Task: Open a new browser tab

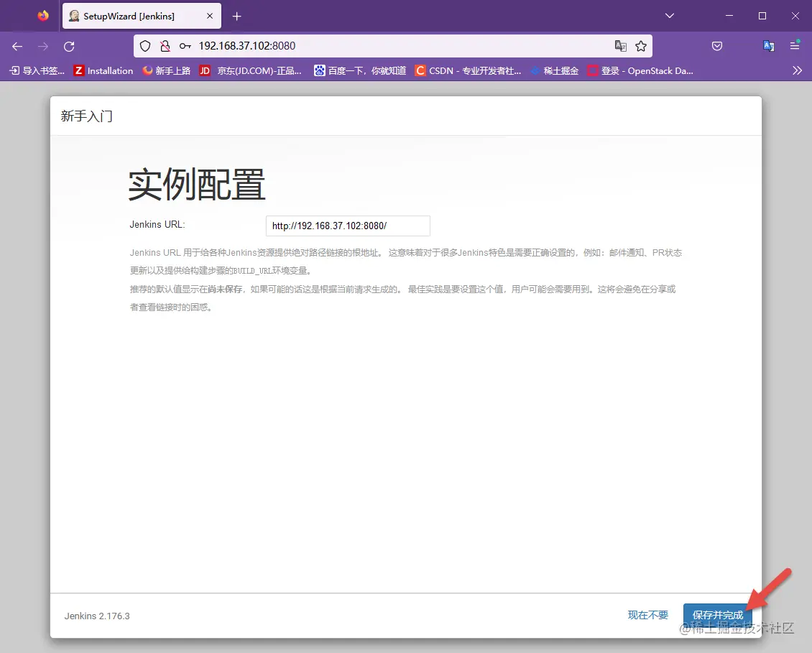Action: pos(236,17)
